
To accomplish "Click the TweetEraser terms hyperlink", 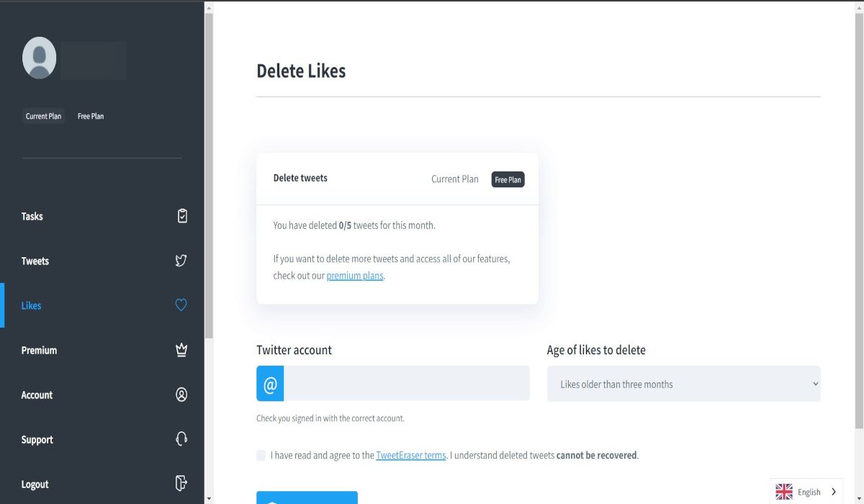I will (x=410, y=455).
